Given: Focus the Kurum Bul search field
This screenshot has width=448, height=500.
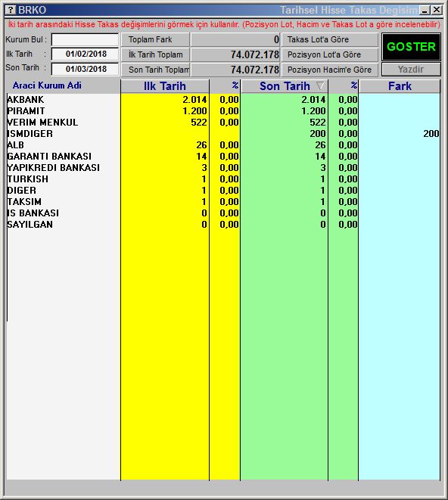Looking at the screenshot, I should click(85, 40).
